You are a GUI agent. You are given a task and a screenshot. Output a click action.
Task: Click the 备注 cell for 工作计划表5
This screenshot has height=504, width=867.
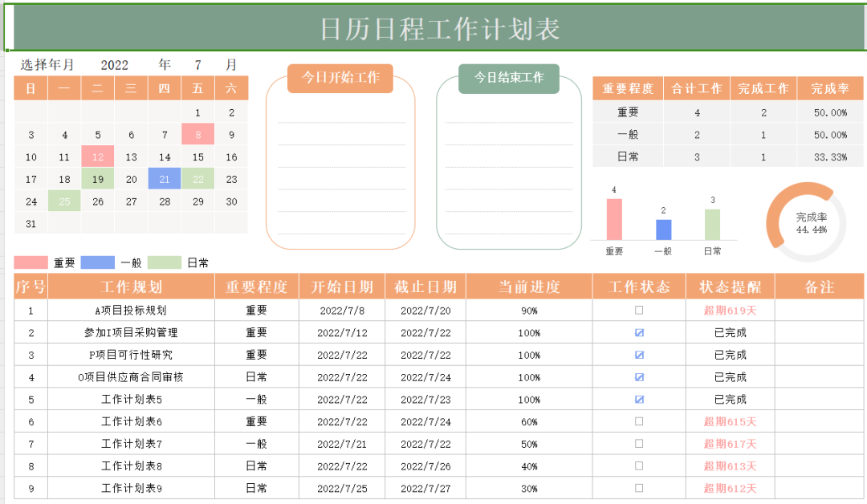pyautogui.click(x=820, y=399)
